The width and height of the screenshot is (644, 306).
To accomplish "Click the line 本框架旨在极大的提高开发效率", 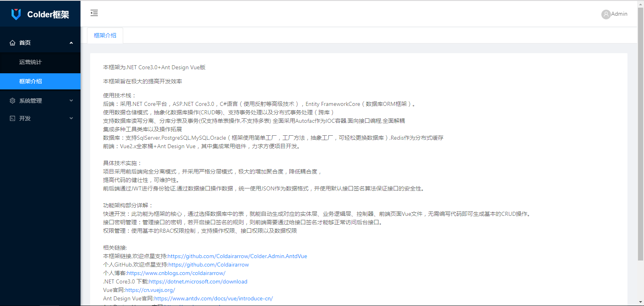I will [x=142, y=81].
